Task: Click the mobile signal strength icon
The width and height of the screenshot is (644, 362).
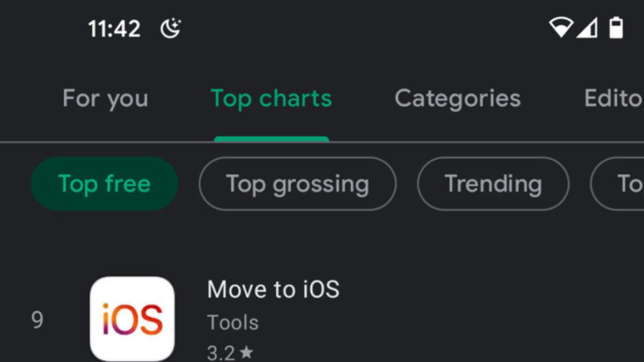Action: click(x=588, y=28)
